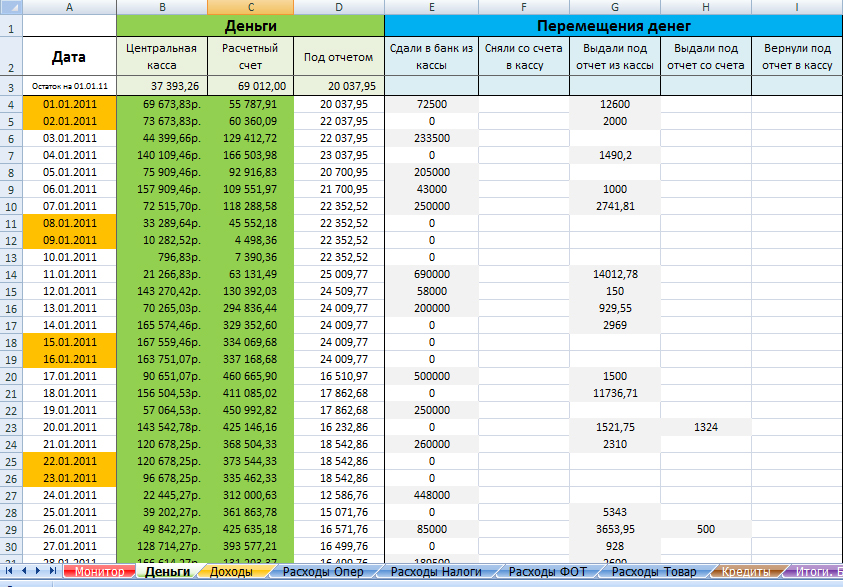Select cell with value 14012,78
843x587 pixels.
tap(615, 274)
